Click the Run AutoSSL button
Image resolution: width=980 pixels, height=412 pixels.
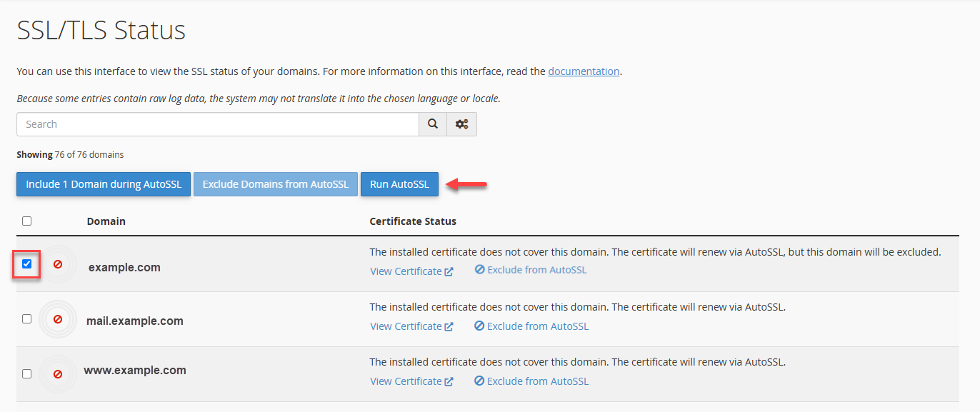click(399, 184)
